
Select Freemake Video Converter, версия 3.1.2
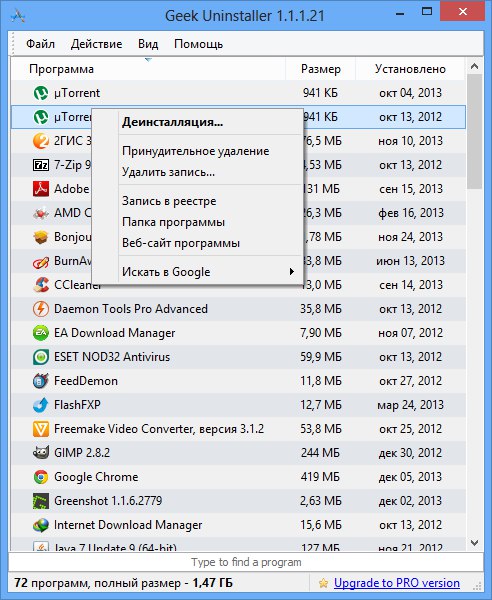(x=238, y=429)
